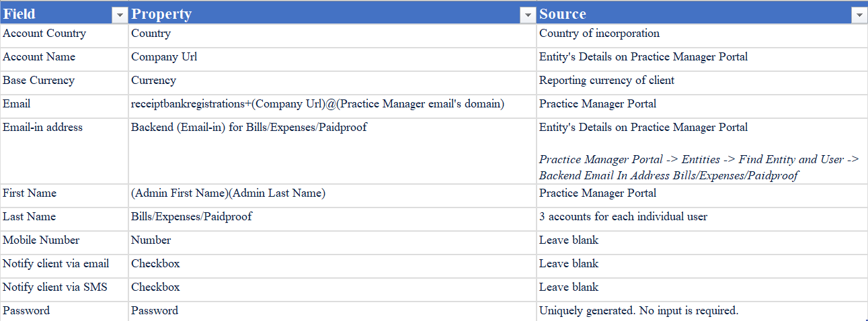Select Checkbox property for Notify via SMS

[x=332, y=289]
